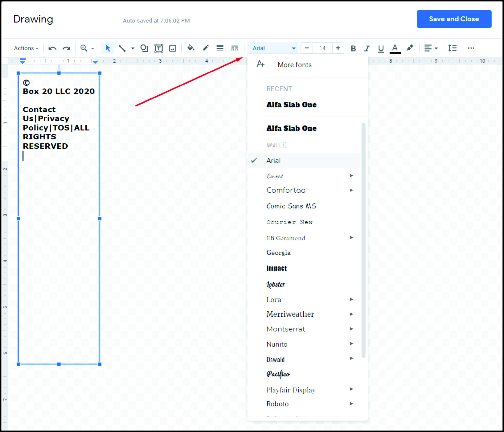Image resolution: width=504 pixels, height=432 pixels.
Task: Toggle underline text formatting
Action: tap(381, 48)
